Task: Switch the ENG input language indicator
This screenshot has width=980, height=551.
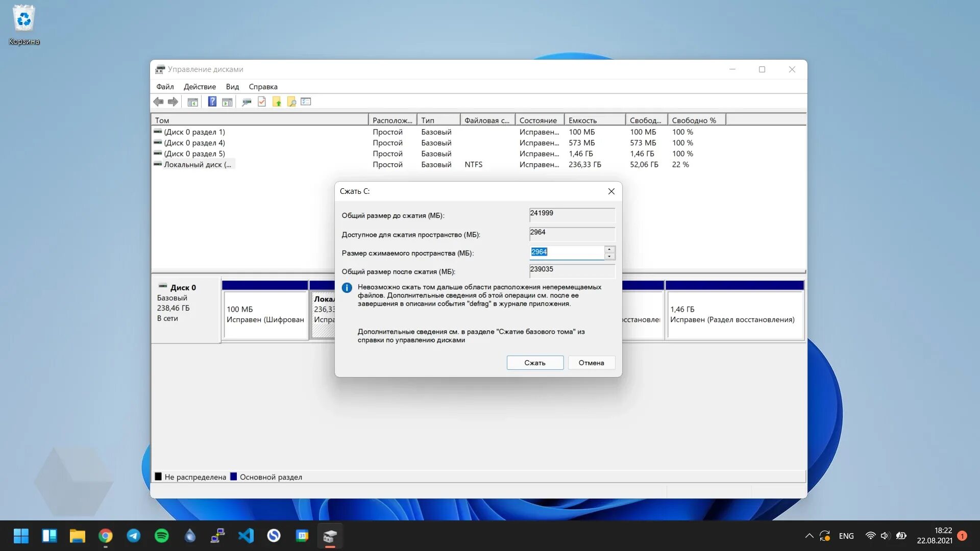Action: tap(846, 536)
